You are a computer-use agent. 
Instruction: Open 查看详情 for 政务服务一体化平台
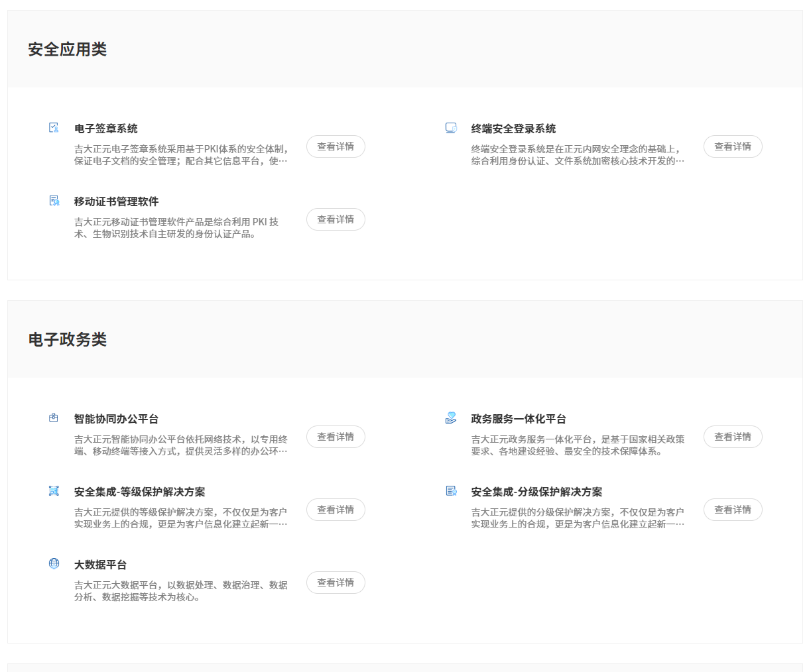tap(733, 437)
